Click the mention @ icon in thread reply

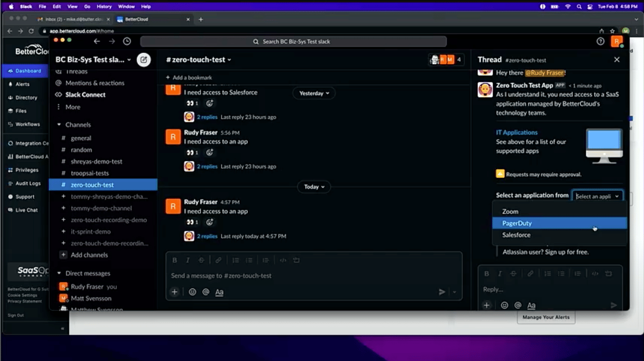(518, 305)
